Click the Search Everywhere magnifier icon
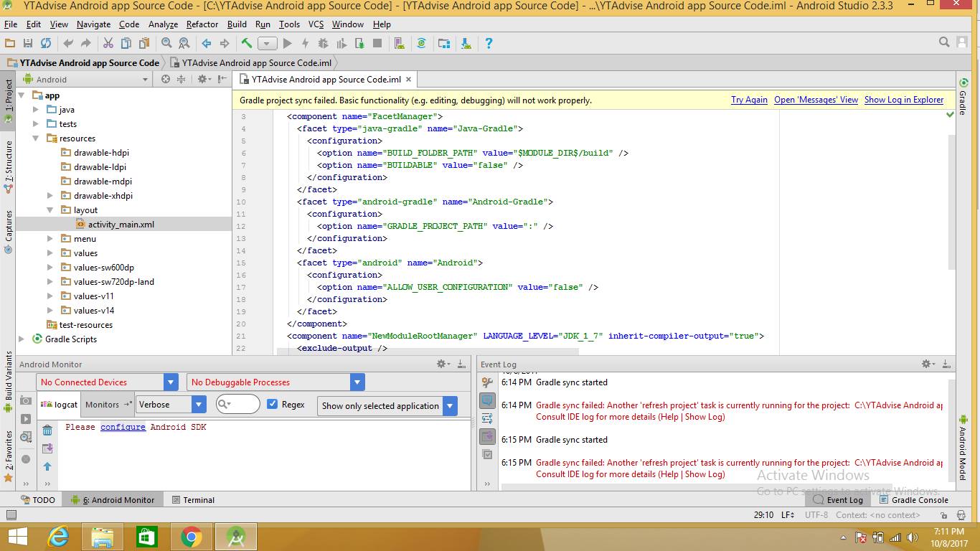 pyautogui.click(x=945, y=43)
